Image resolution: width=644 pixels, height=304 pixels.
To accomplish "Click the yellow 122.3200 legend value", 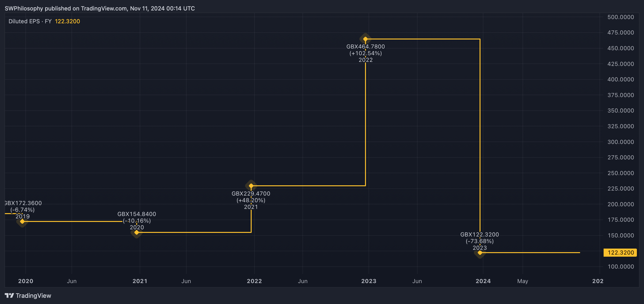I will (67, 21).
